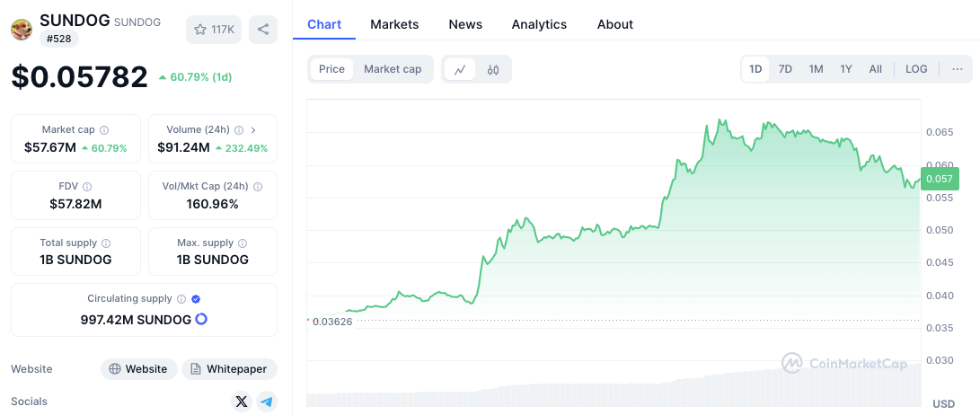The height and width of the screenshot is (415, 980).
Task: Open chart more options ellipsis menu
Action: pos(958,69)
